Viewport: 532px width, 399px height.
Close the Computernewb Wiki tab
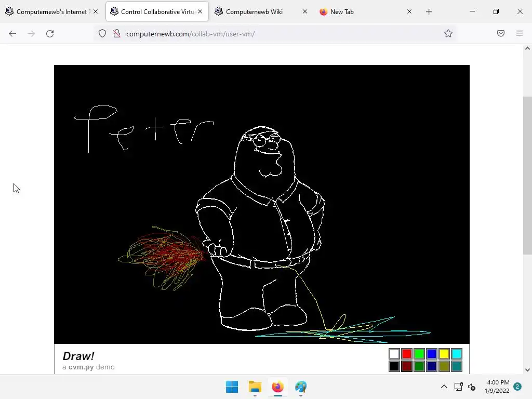point(304,11)
